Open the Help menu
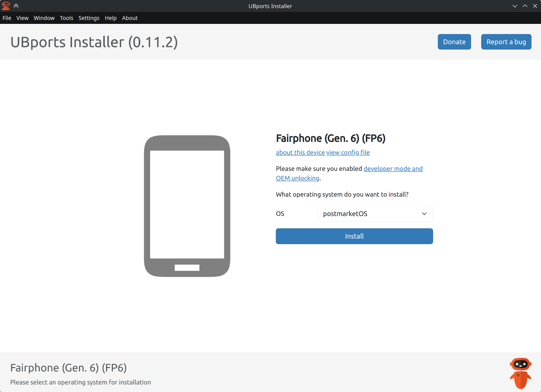Image resolution: width=541 pixels, height=392 pixels. tap(110, 18)
